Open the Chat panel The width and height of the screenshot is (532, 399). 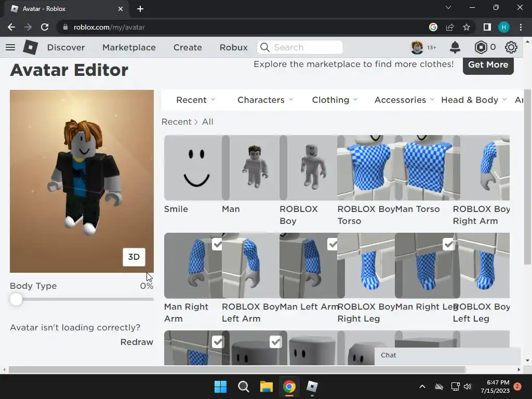click(447, 355)
